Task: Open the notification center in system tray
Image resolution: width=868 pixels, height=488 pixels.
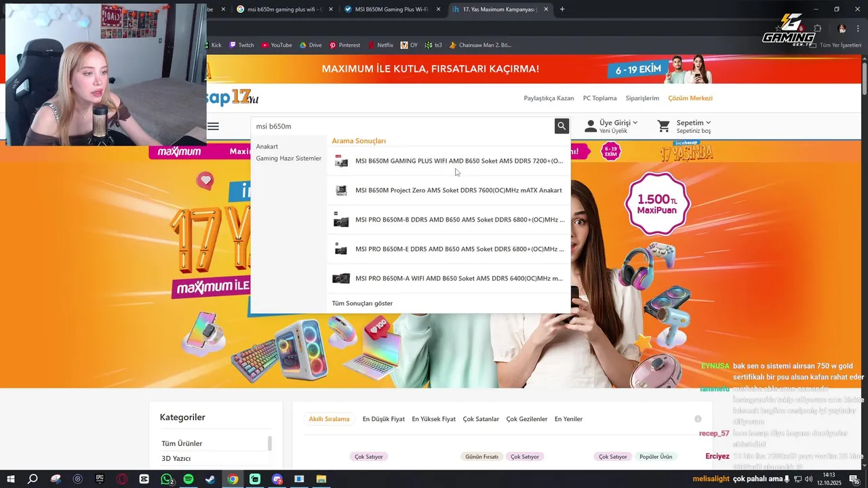Action: [854, 479]
